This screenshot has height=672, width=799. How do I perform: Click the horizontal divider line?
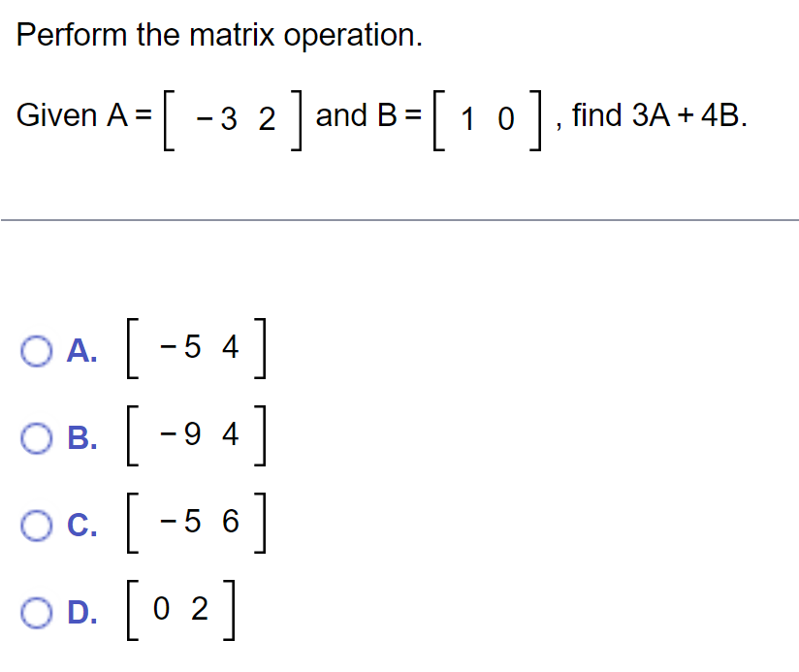[x=399, y=218]
